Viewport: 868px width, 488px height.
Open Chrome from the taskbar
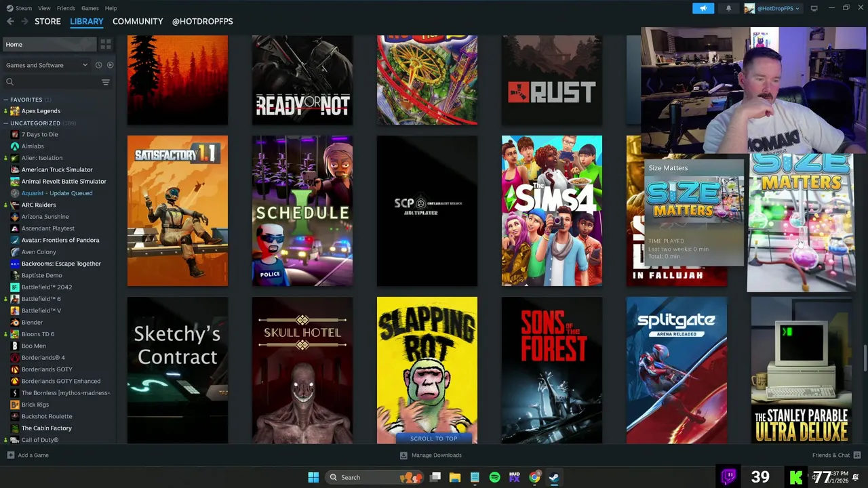click(x=534, y=477)
